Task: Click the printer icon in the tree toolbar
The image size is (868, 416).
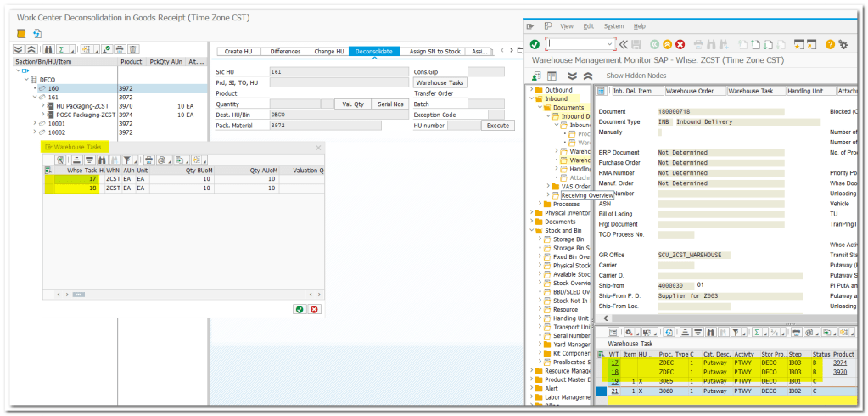Action: 120,50
